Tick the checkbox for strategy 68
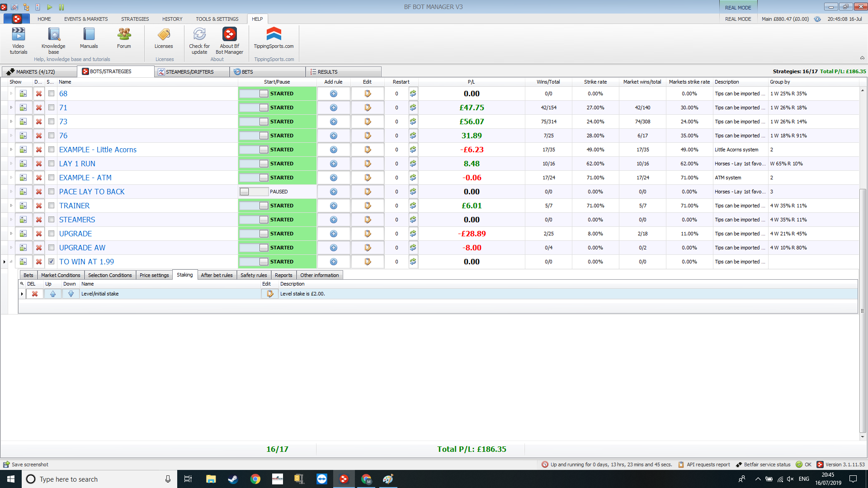The image size is (868, 488). 51,94
